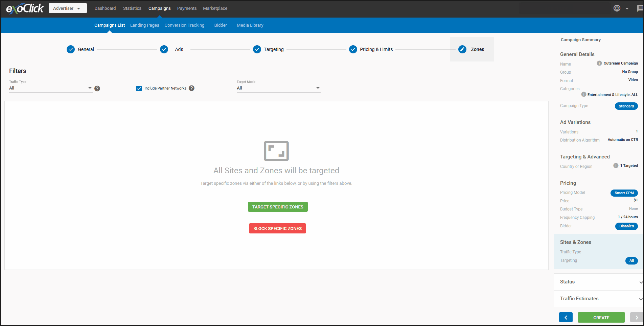Image resolution: width=644 pixels, height=326 pixels.
Task: Switch to Landing Pages tab
Action: pyautogui.click(x=145, y=25)
